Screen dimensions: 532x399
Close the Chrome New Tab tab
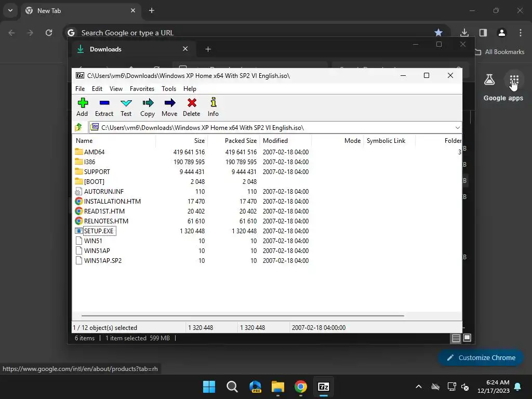[x=133, y=10]
